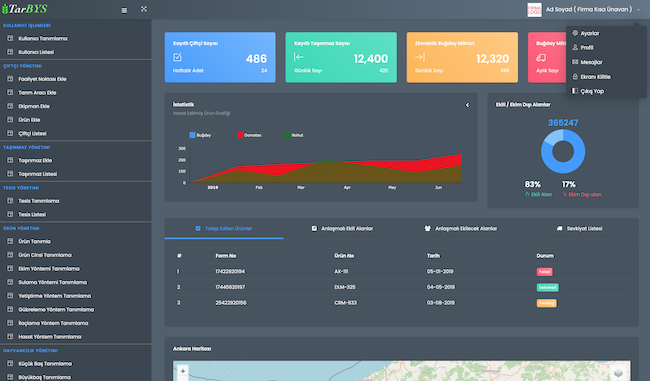Click the Pending status badge
The image size is (650, 381).
coord(546,303)
